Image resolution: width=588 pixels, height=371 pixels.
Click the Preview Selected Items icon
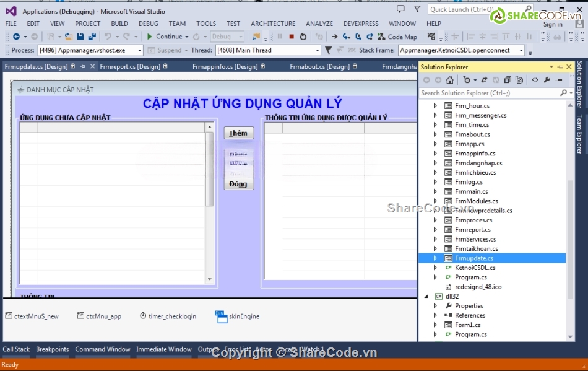(558, 80)
